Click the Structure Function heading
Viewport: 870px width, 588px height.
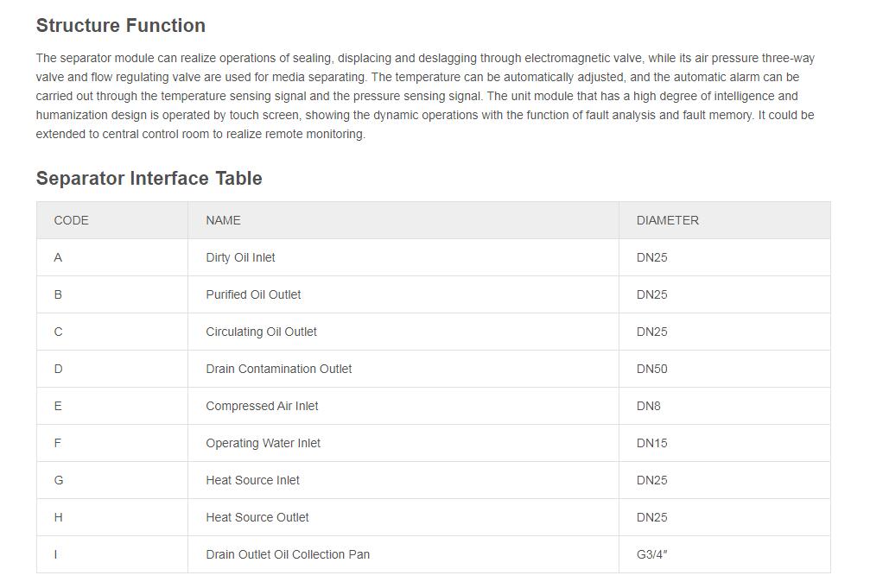click(121, 26)
